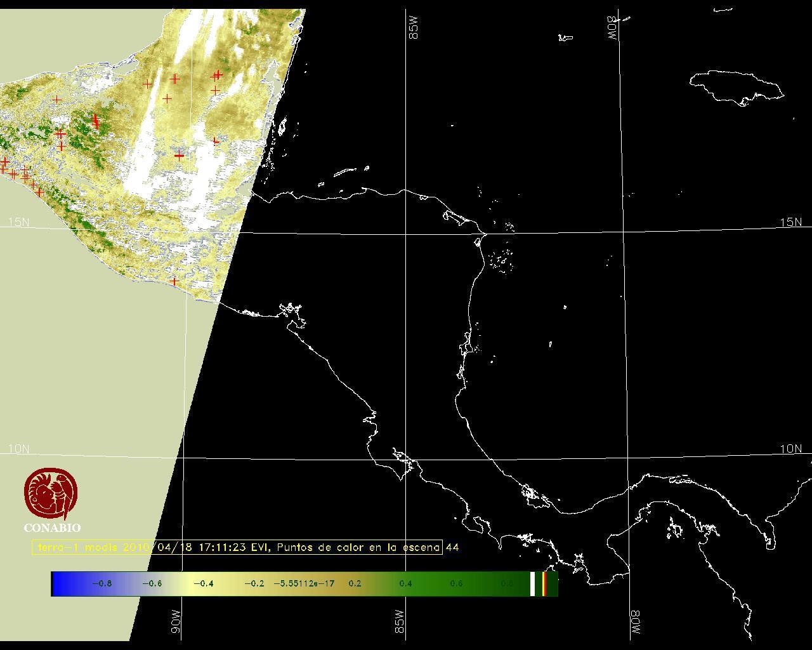Click the 0.4 label in the green scale area

(405, 583)
